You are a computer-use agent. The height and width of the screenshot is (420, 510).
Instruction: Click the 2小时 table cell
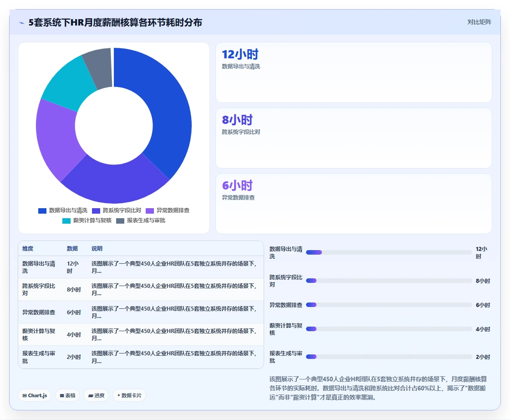pos(74,357)
